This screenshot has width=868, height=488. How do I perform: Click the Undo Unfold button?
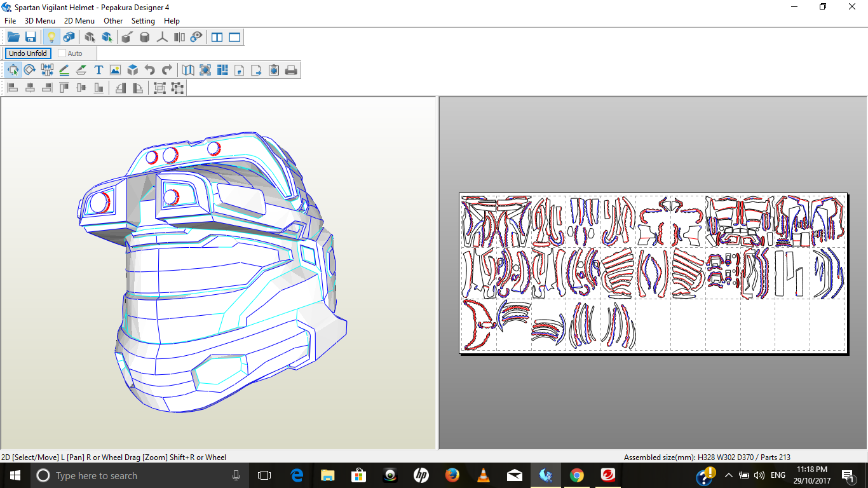click(x=28, y=53)
